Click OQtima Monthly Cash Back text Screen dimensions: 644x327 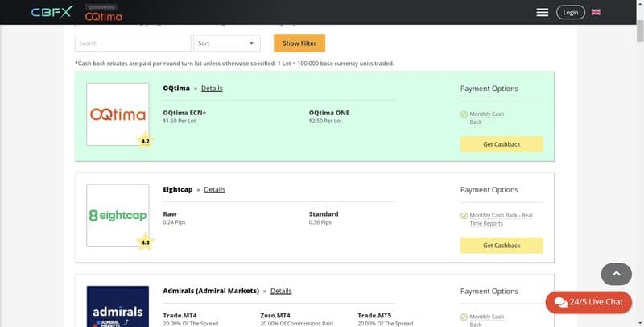tap(487, 118)
